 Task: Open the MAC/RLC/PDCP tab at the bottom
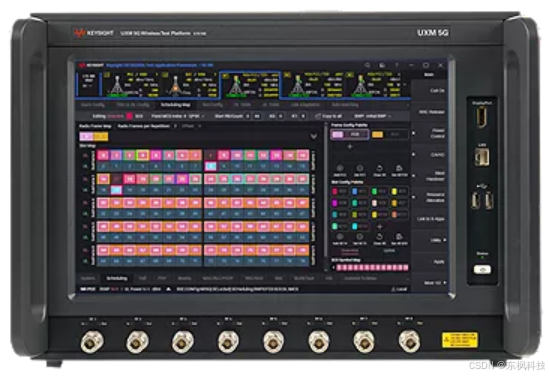(218, 278)
